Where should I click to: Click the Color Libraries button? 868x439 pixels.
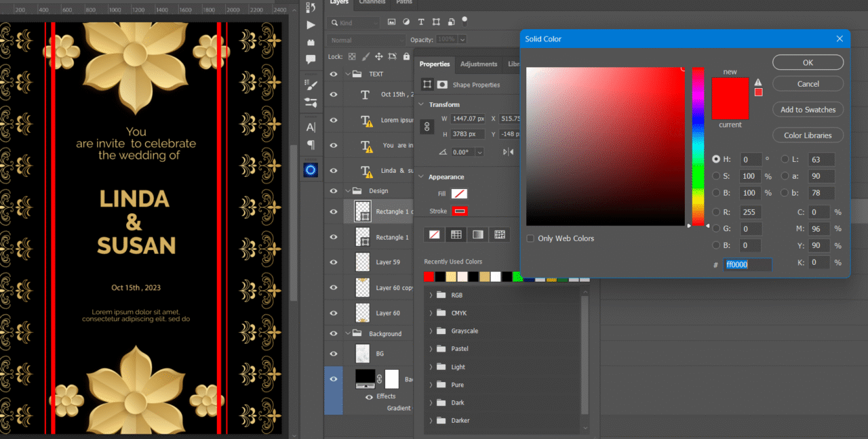pyautogui.click(x=808, y=135)
